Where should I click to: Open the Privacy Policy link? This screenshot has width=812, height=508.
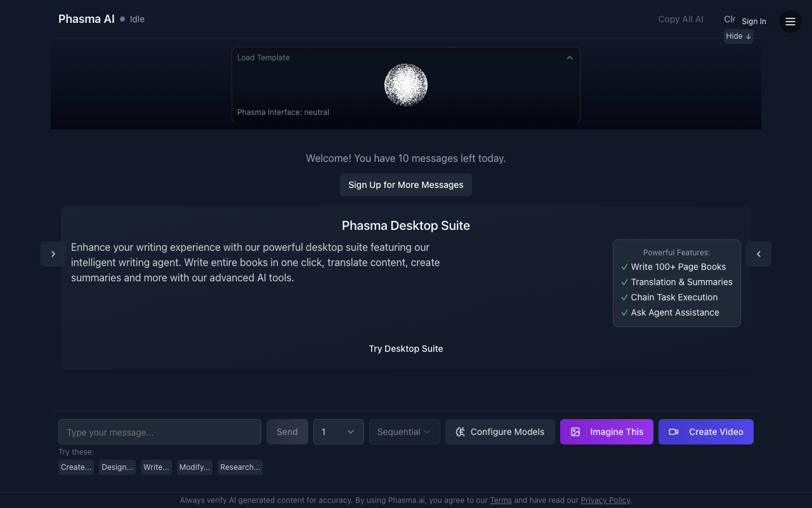click(x=605, y=500)
